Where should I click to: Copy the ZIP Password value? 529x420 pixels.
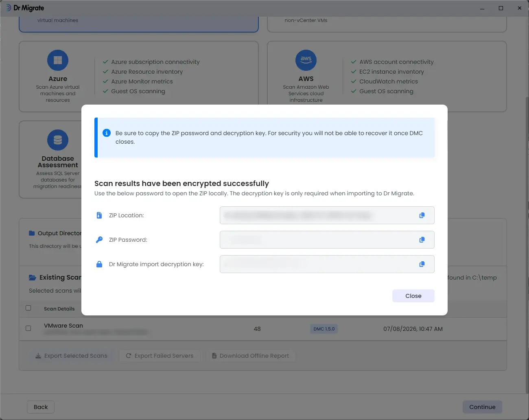pos(422,240)
